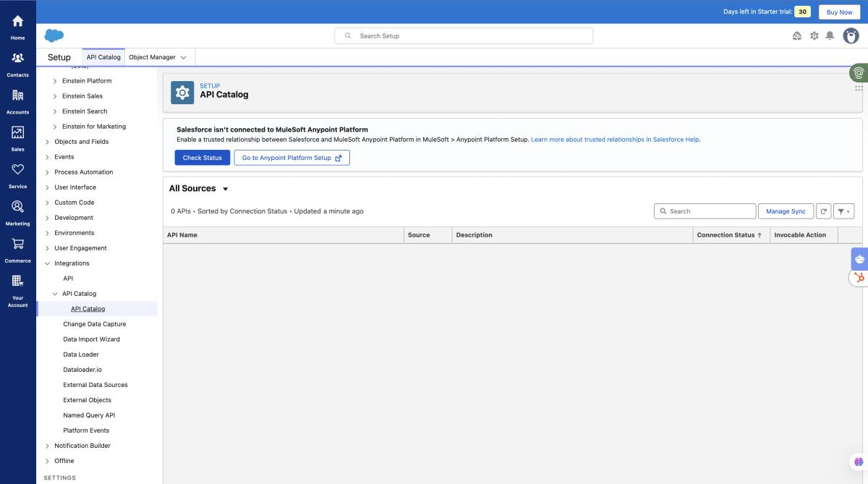Click the Check Status button

203,158
